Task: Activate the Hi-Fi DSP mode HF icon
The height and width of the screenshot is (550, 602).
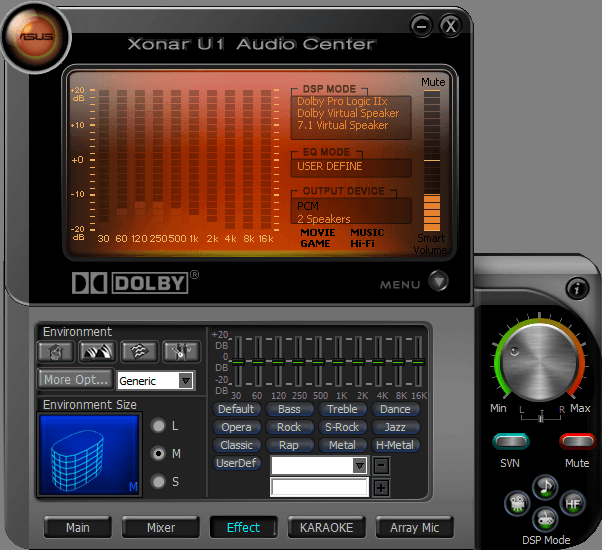Action: (x=572, y=503)
